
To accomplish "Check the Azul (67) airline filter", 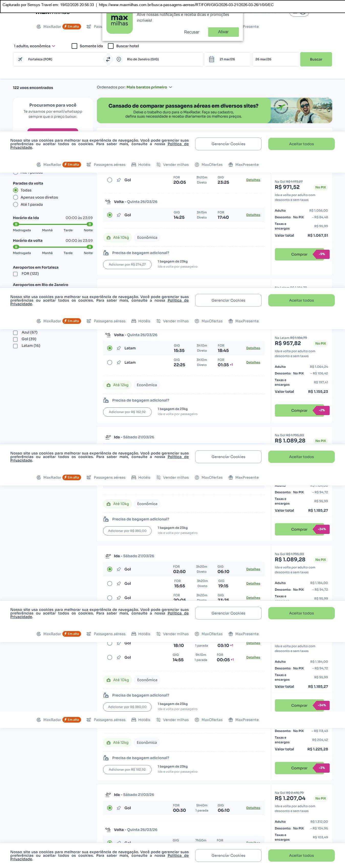I will (x=15, y=333).
